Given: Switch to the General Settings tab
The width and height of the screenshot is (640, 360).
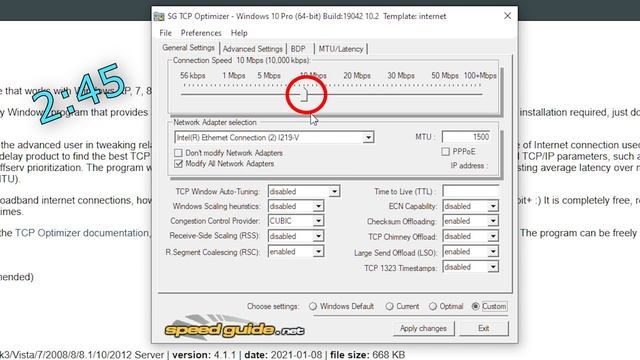Looking at the screenshot, I should pos(188,48).
